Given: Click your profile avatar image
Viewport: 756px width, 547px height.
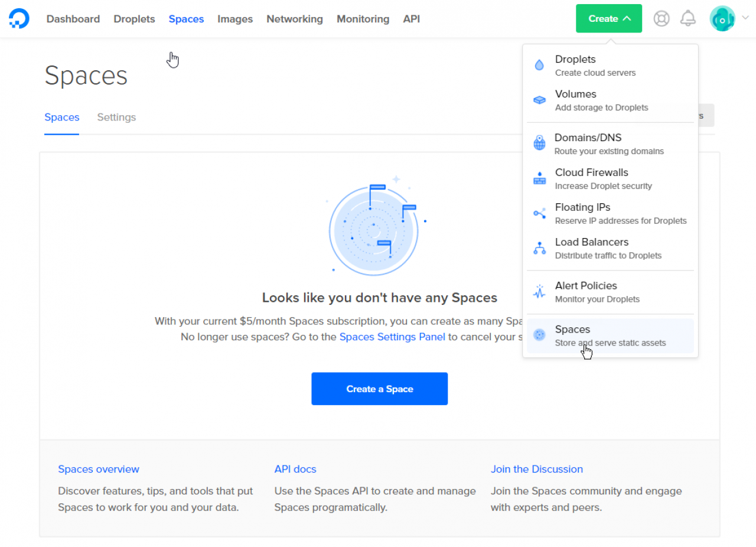Looking at the screenshot, I should pos(722,18).
